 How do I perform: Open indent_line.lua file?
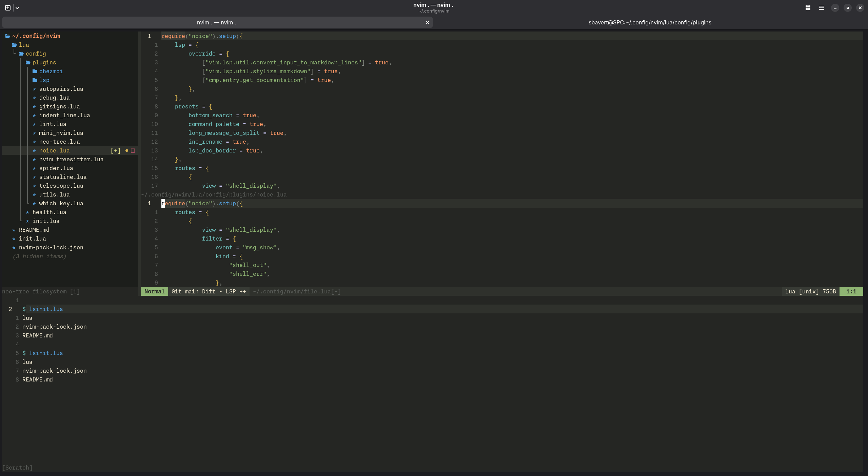(64, 115)
